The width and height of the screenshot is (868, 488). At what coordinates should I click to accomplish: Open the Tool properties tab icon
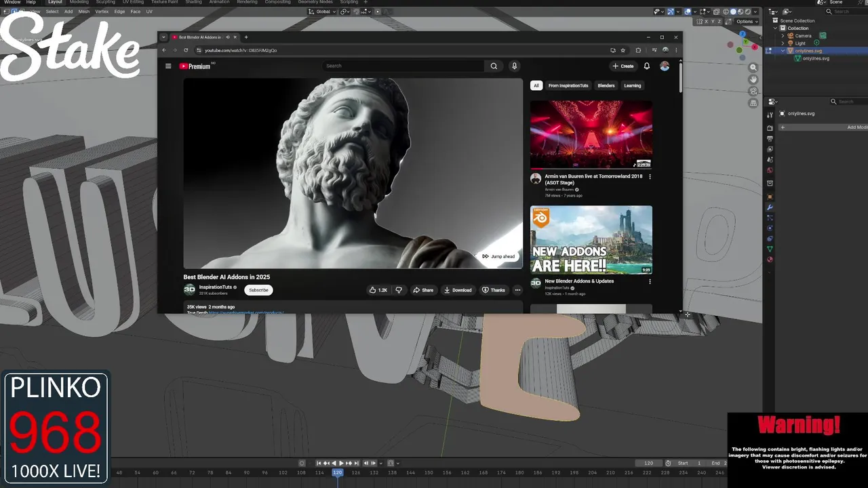[x=770, y=117]
